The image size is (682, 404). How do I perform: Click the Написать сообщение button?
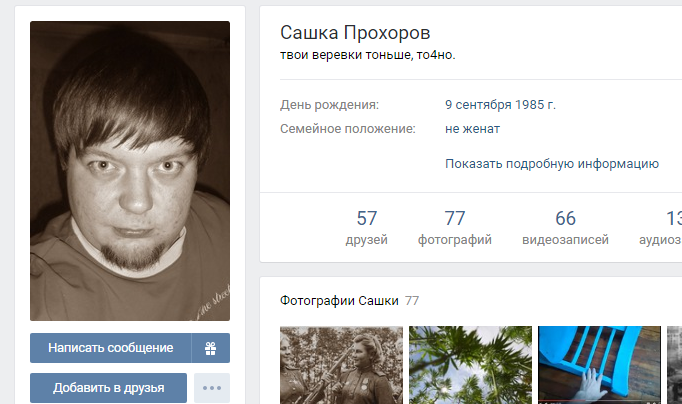pyautogui.click(x=110, y=348)
